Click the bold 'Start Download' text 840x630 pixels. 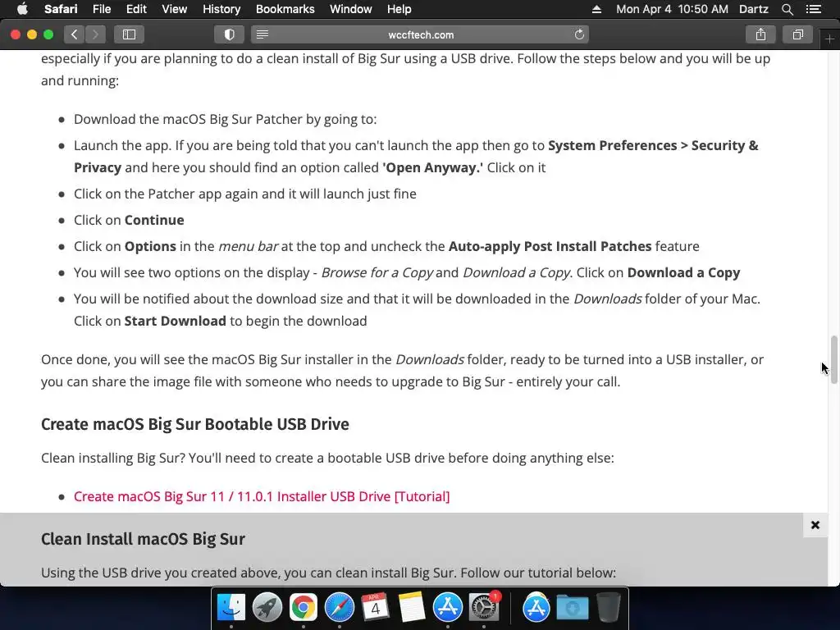(x=176, y=321)
